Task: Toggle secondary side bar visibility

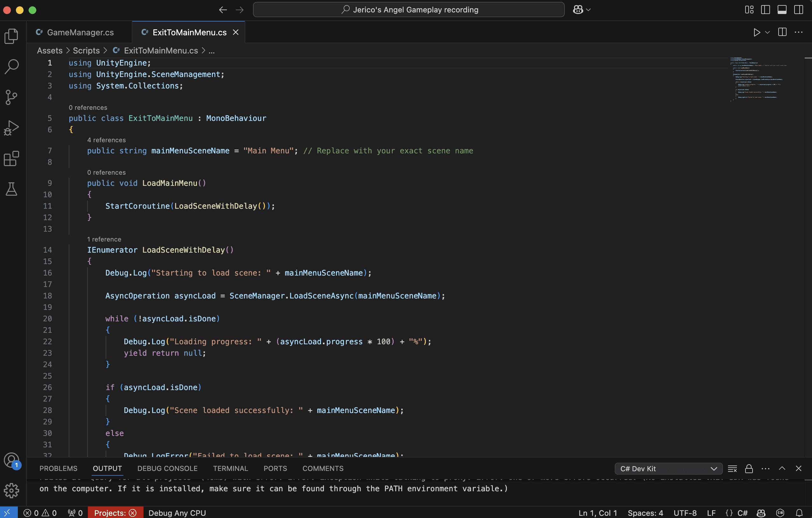Action: pyautogui.click(x=799, y=10)
